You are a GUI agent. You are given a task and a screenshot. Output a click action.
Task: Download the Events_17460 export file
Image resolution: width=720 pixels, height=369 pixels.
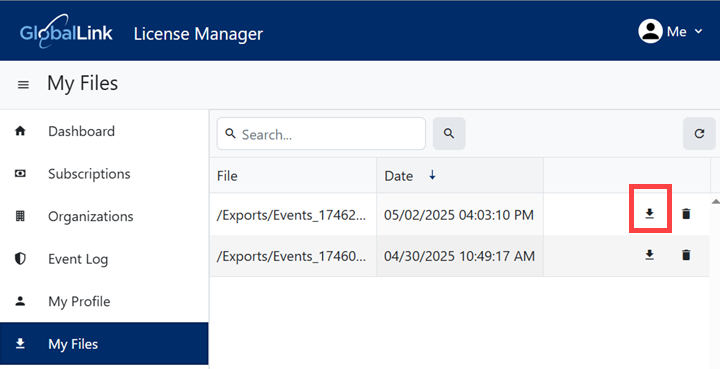point(649,255)
